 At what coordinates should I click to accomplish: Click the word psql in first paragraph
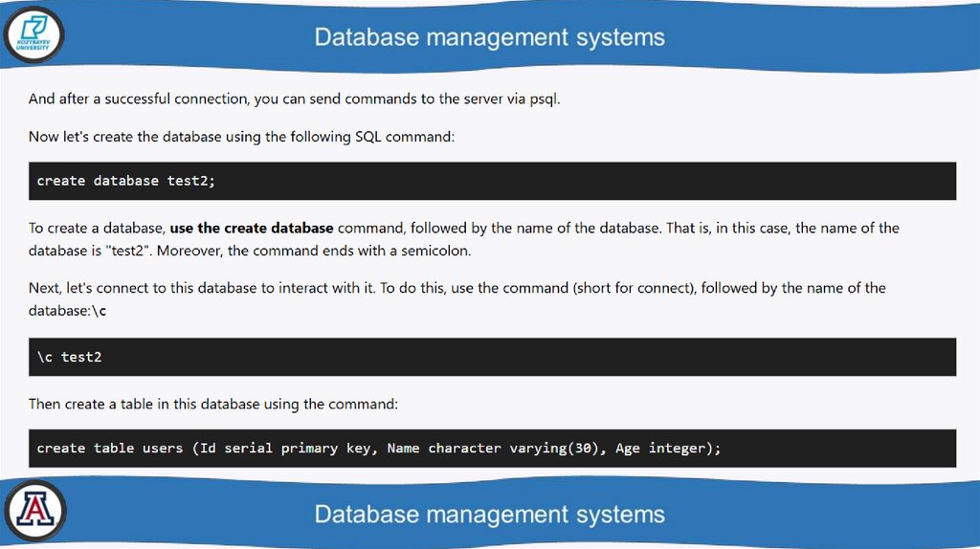(540, 99)
